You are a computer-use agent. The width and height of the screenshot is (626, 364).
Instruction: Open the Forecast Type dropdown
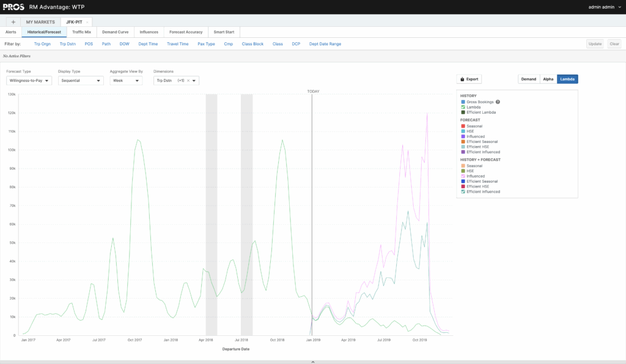coord(28,80)
